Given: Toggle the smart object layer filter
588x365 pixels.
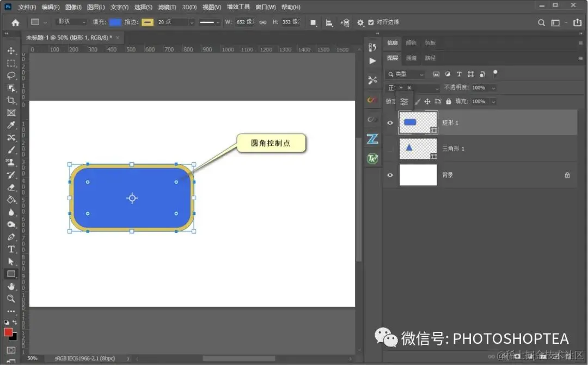Looking at the screenshot, I should click(482, 74).
